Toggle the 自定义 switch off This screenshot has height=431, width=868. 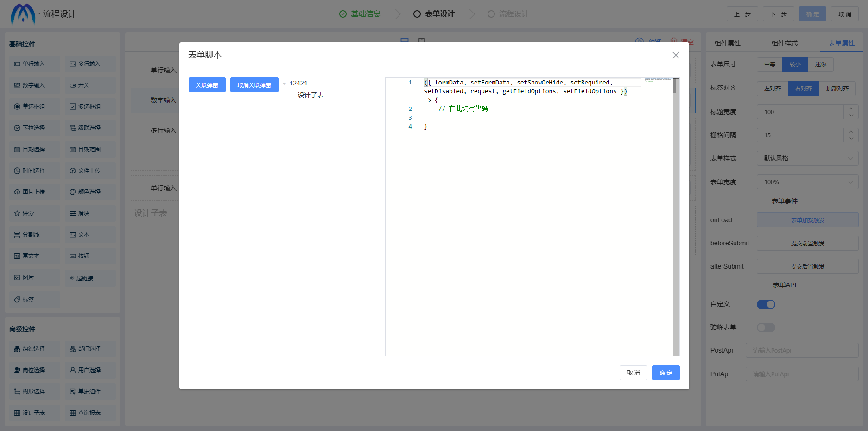tap(766, 304)
